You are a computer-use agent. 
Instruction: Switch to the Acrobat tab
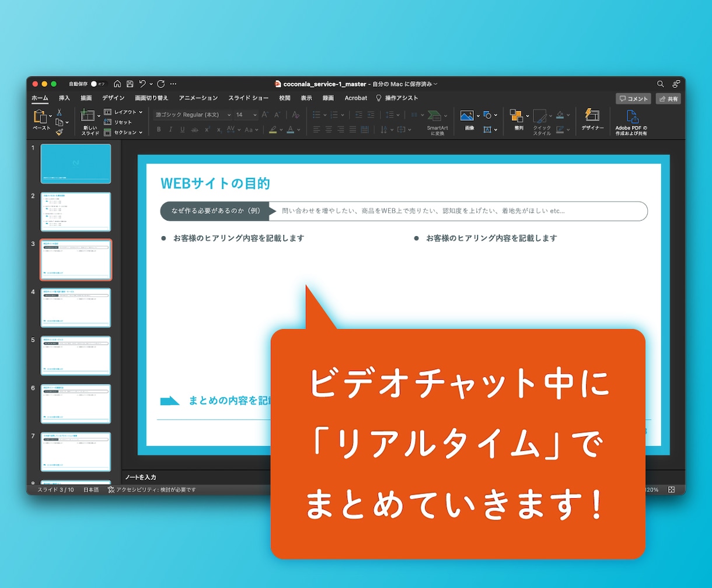pyautogui.click(x=356, y=98)
